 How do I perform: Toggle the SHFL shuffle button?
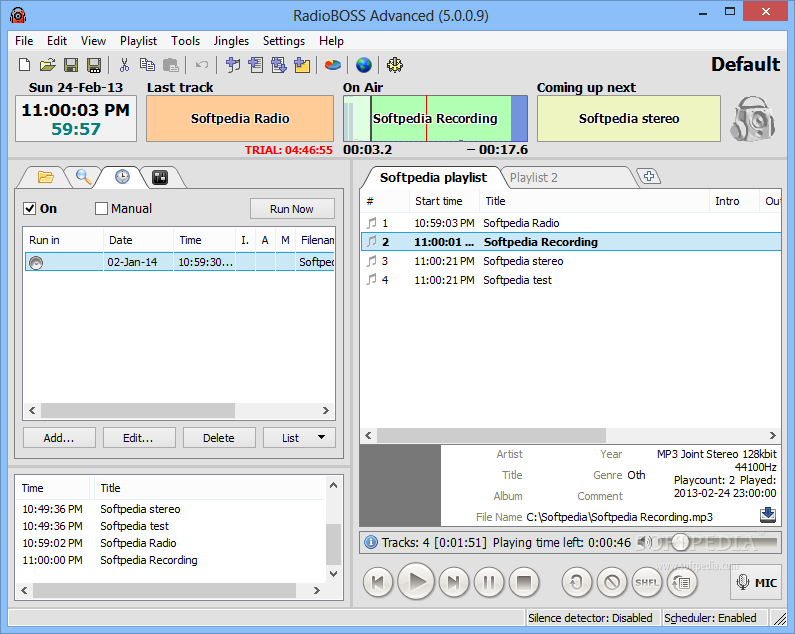[x=647, y=582]
